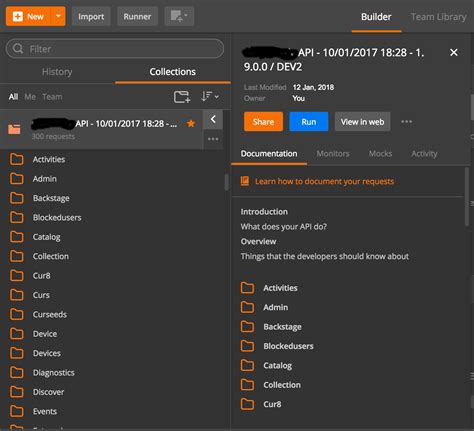474x431 pixels.
Task: Click the Devices folder icon
Action: (x=17, y=353)
